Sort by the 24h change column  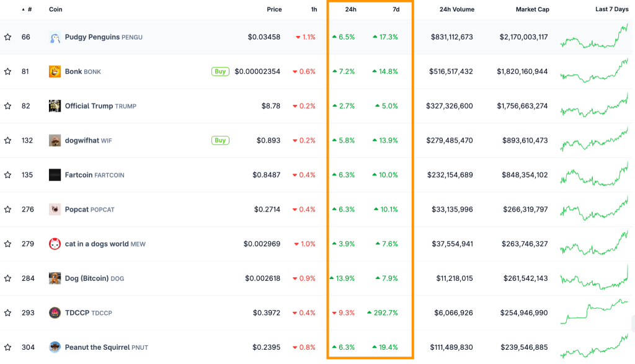click(x=351, y=9)
